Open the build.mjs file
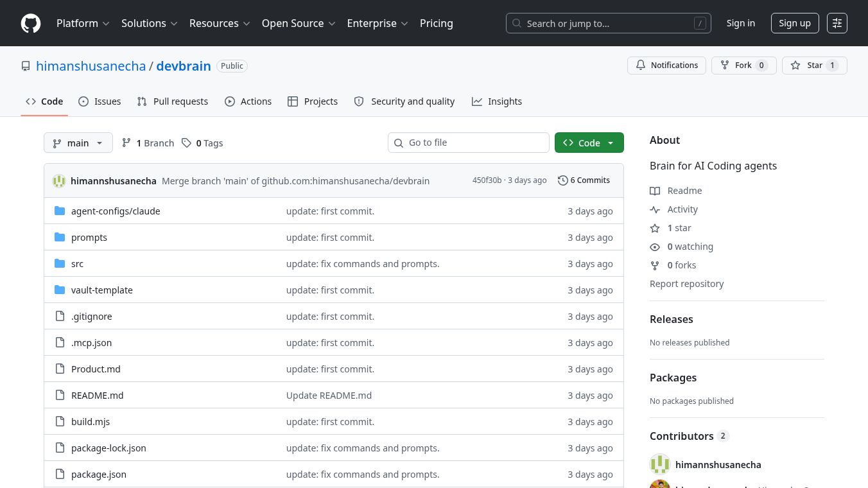Viewport: 868px width, 488px height. pyautogui.click(x=91, y=422)
